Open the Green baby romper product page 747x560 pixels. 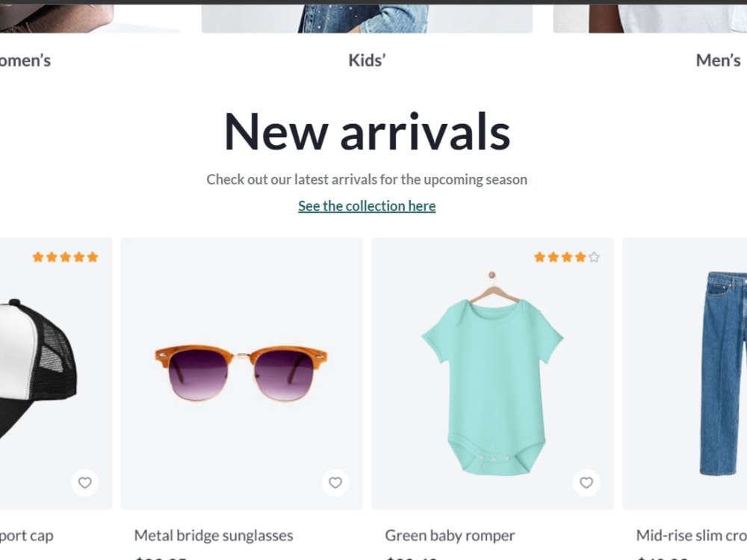tap(450, 535)
